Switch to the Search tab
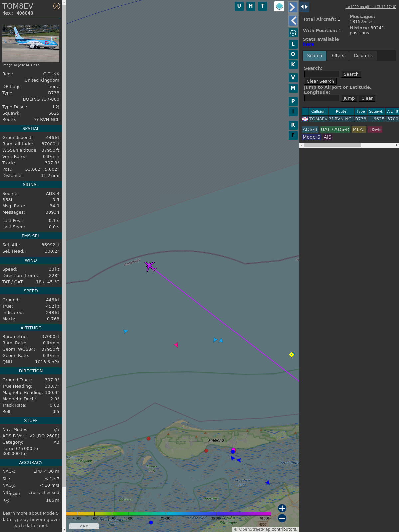399x532 pixels. (x=315, y=56)
